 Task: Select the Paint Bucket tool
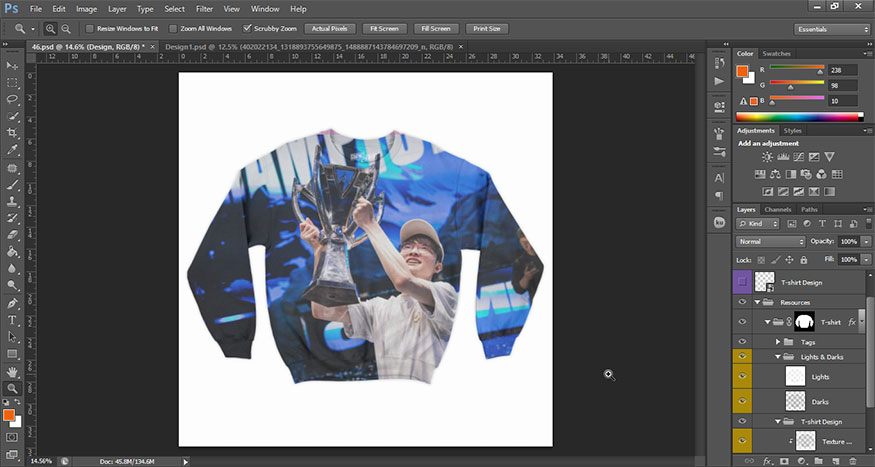(x=12, y=252)
